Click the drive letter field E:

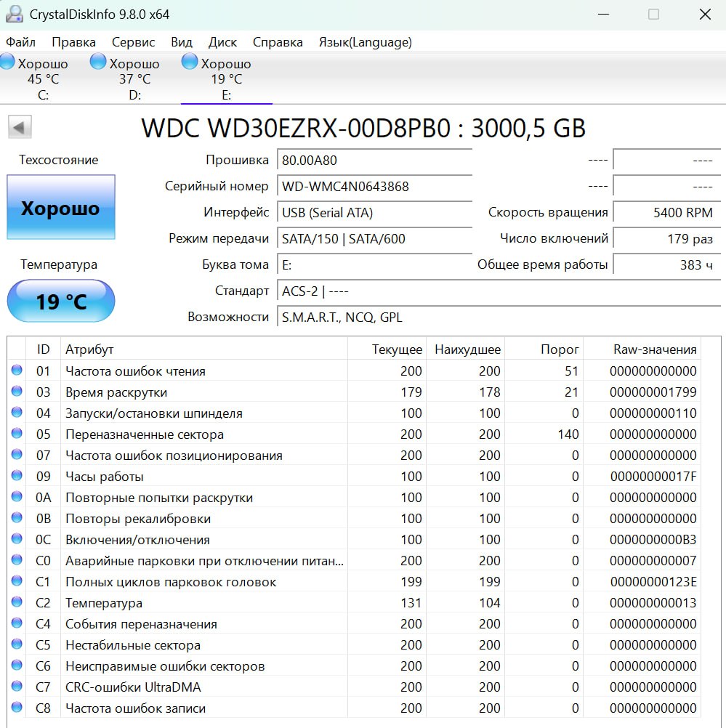[374, 264]
